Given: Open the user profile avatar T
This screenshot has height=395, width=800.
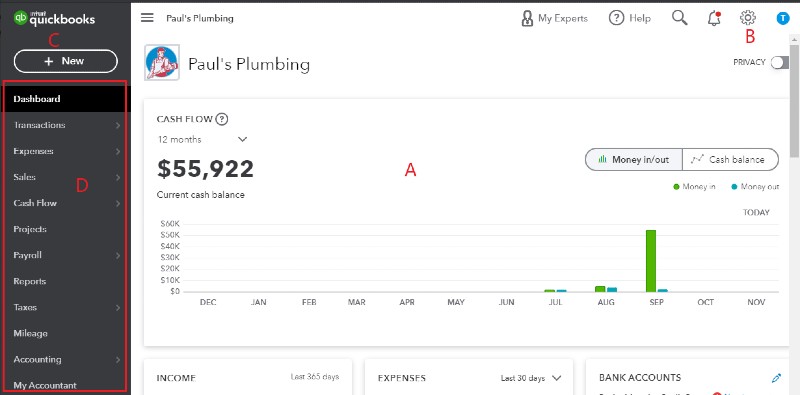Looking at the screenshot, I should tap(783, 18).
